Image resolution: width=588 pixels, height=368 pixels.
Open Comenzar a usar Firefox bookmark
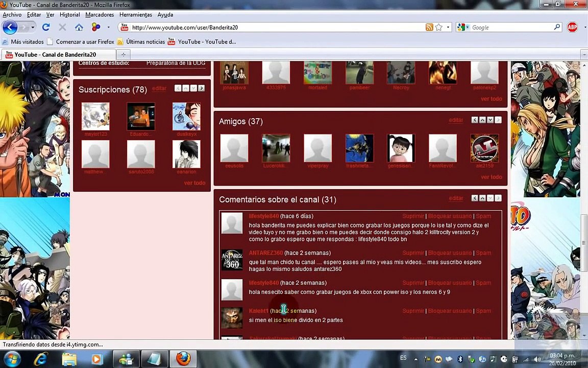pyautogui.click(x=81, y=42)
